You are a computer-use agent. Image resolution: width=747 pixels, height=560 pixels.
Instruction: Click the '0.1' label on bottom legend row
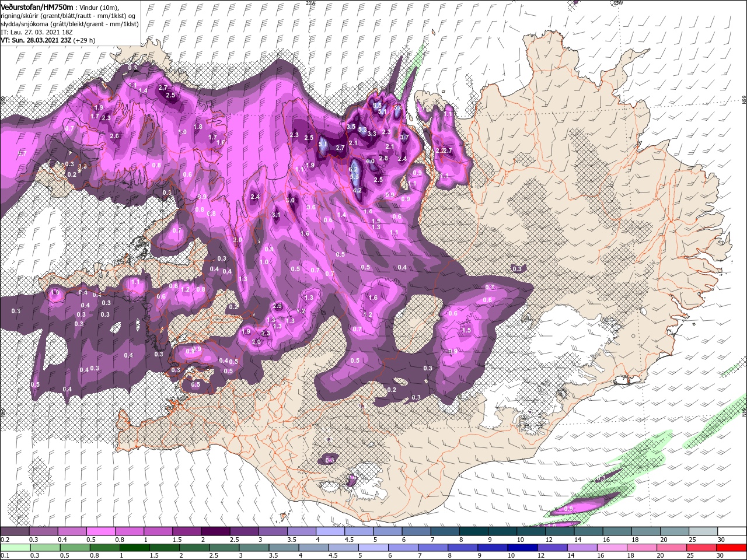[5, 555]
